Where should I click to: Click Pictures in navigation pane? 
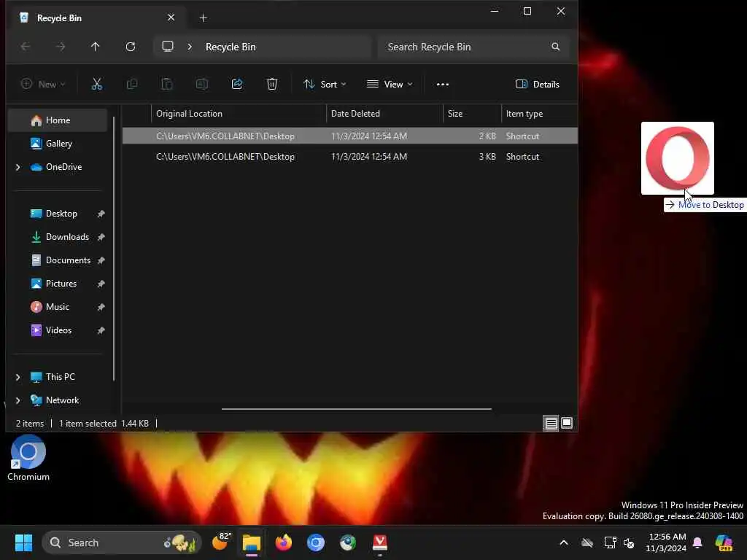(57, 284)
